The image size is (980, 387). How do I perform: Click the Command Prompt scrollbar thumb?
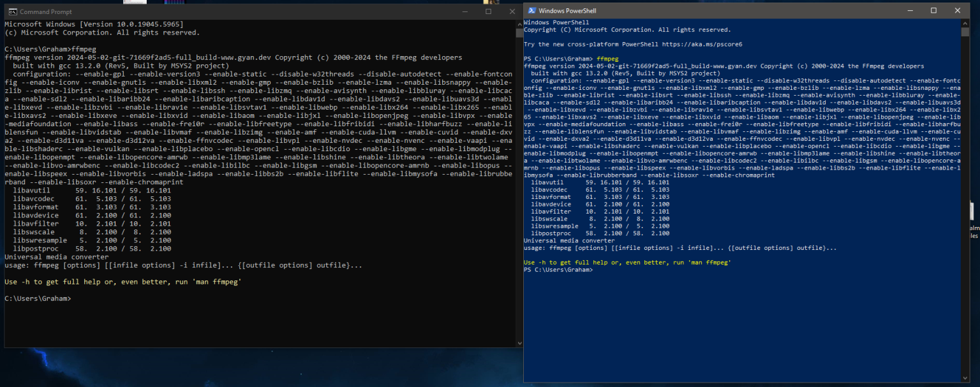click(x=519, y=33)
